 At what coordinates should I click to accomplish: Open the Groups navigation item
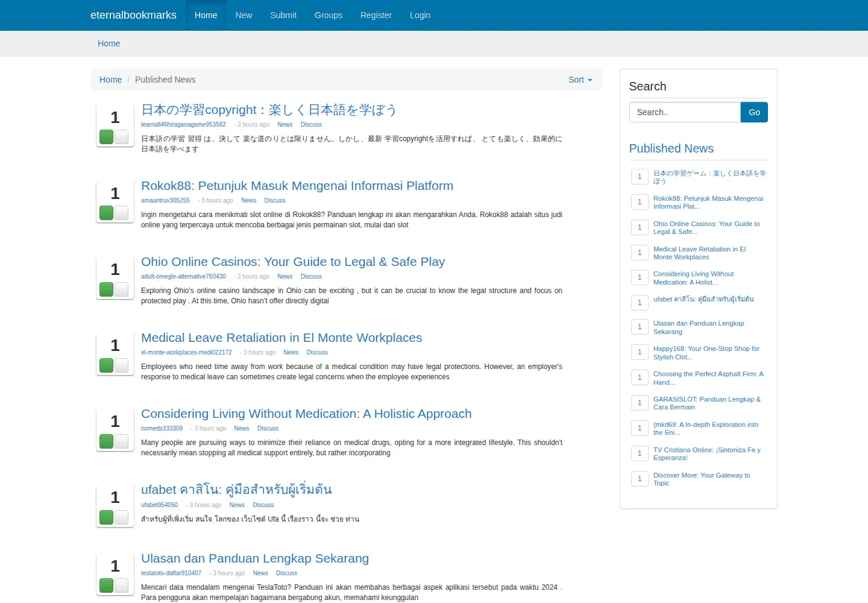coord(329,15)
